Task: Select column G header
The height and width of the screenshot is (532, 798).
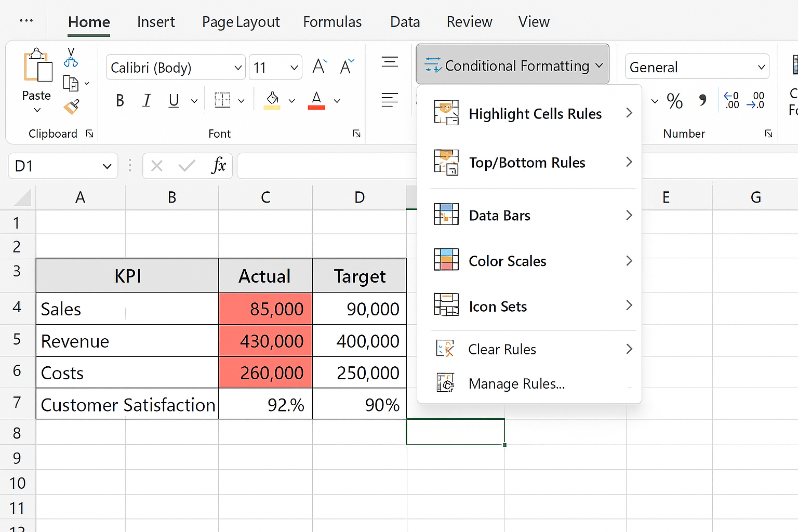Action: click(x=755, y=197)
